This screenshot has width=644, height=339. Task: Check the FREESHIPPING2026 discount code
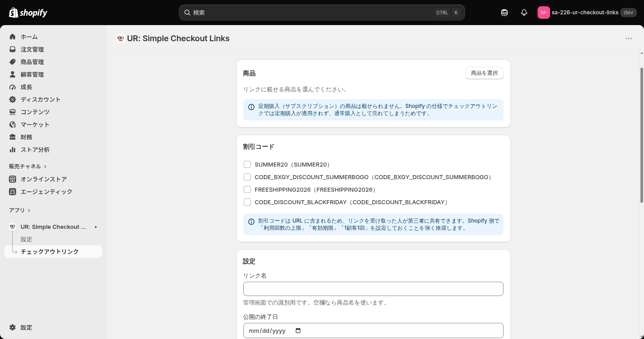click(247, 189)
